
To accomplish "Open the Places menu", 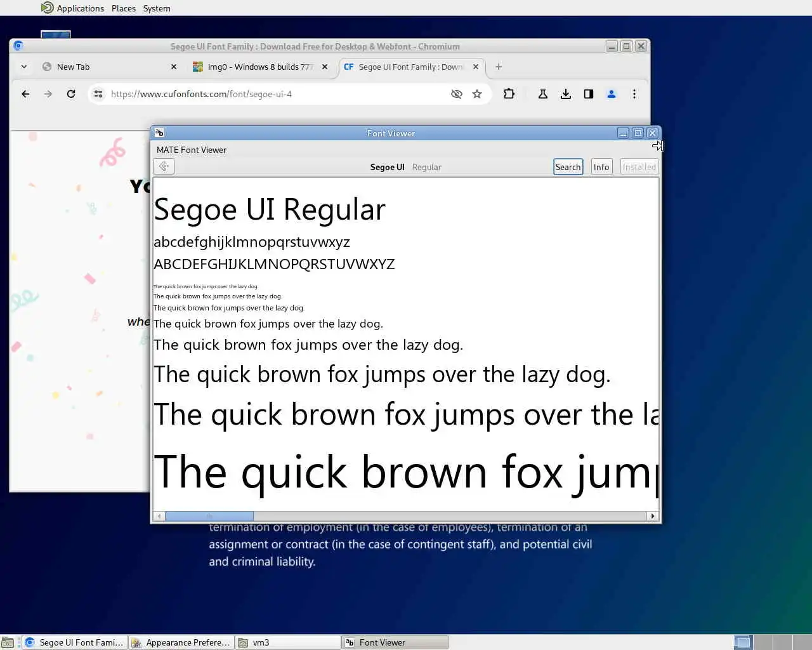I will [x=124, y=8].
